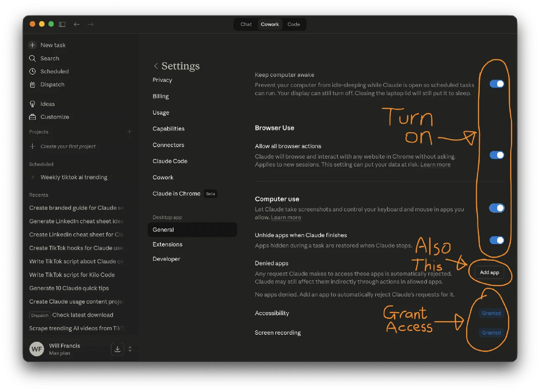540x392 pixels.
Task: Click Granted button for Accessibility
Action: [491, 314]
